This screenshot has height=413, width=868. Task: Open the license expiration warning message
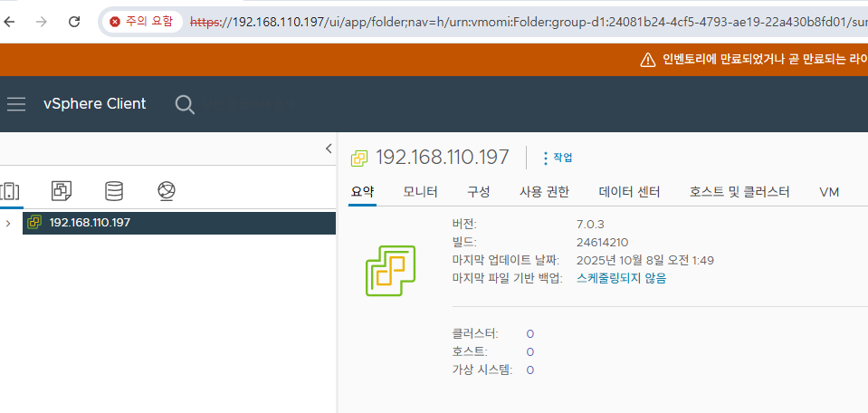765,60
